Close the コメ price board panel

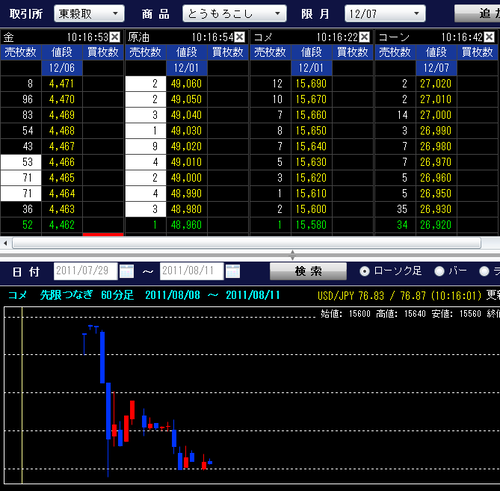pyautogui.click(x=364, y=37)
